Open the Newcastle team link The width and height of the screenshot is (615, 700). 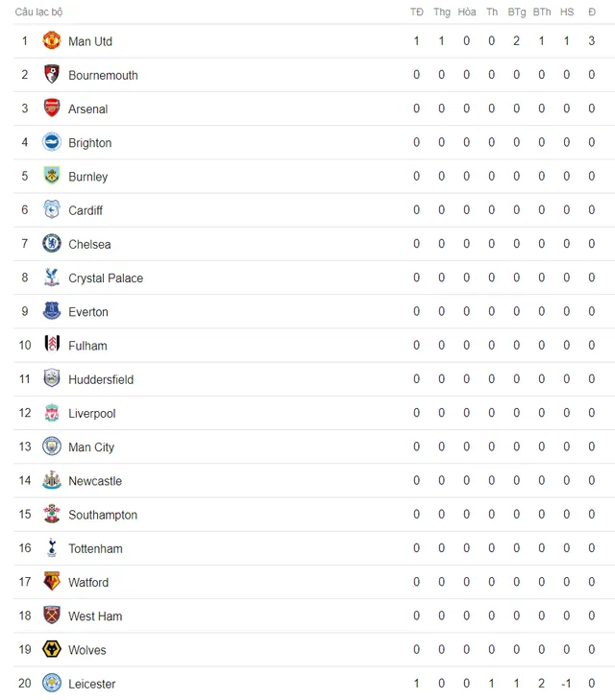pyautogui.click(x=95, y=481)
